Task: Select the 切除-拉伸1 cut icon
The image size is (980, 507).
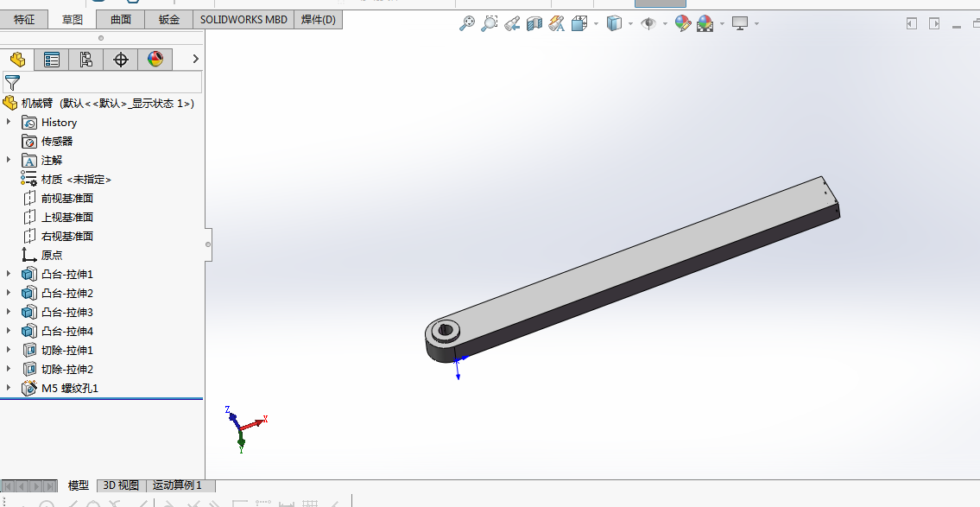Action: tap(28, 350)
